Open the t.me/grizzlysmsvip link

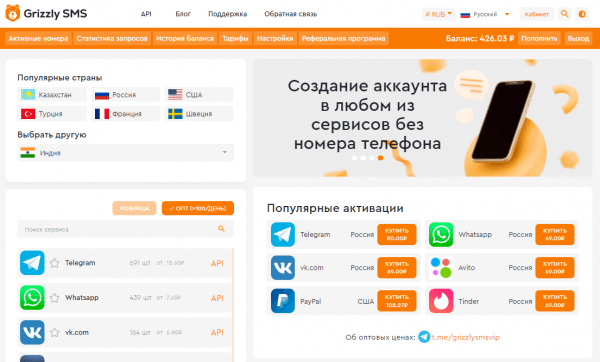tap(466, 337)
